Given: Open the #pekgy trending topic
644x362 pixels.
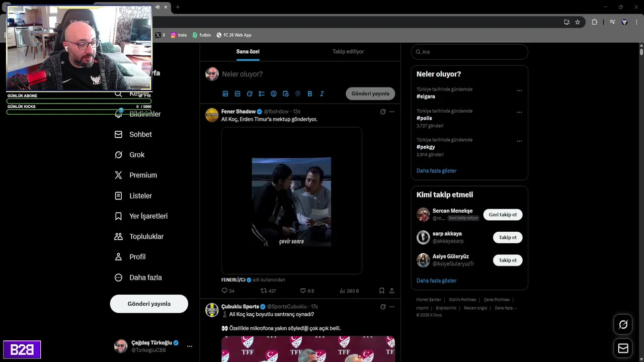Looking at the screenshot, I should point(426,147).
